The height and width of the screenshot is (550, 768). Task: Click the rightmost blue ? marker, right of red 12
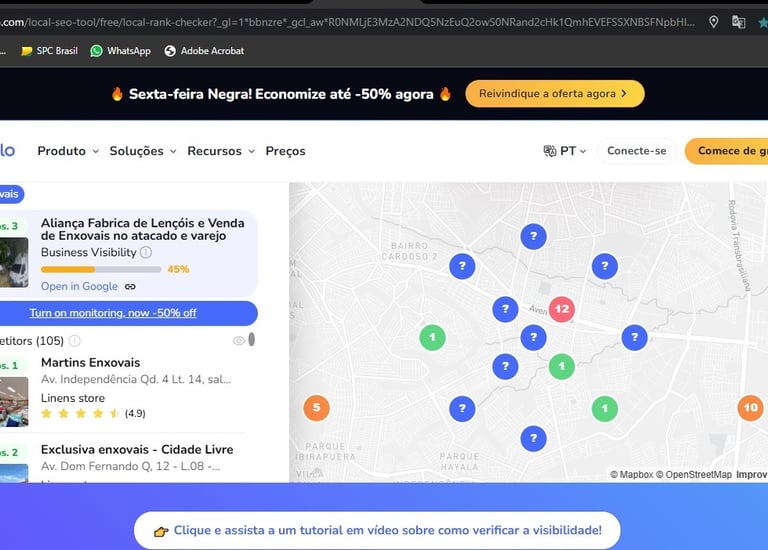tap(634, 337)
